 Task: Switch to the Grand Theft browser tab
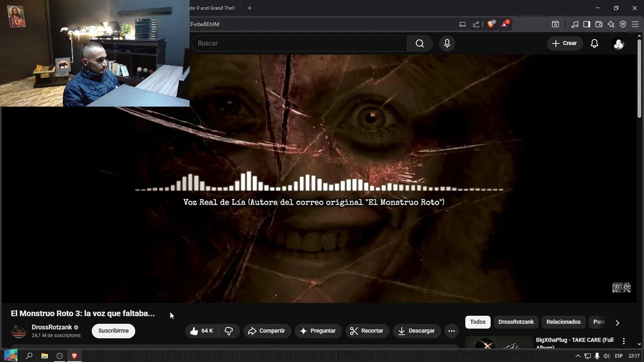(212, 8)
